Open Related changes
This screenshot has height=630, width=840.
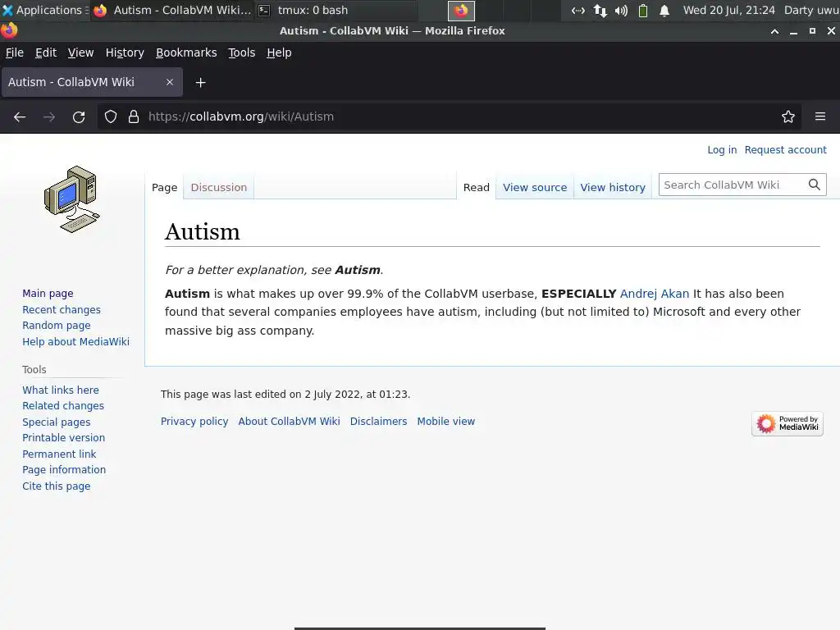(63, 405)
